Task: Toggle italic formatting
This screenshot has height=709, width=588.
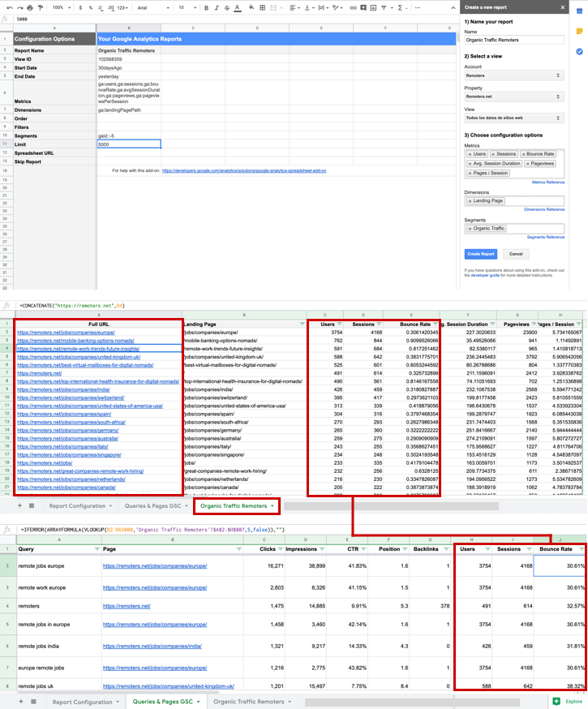Action: coord(217,7)
